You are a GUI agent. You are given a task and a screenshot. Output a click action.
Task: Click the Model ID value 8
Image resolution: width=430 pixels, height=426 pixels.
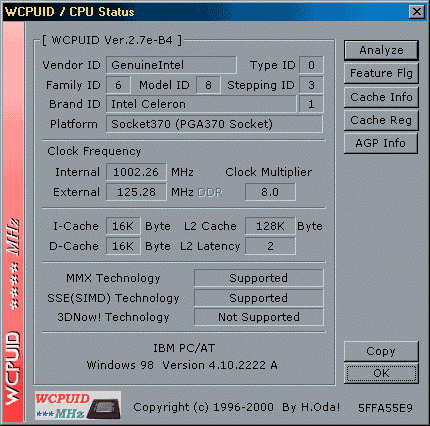click(208, 85)
